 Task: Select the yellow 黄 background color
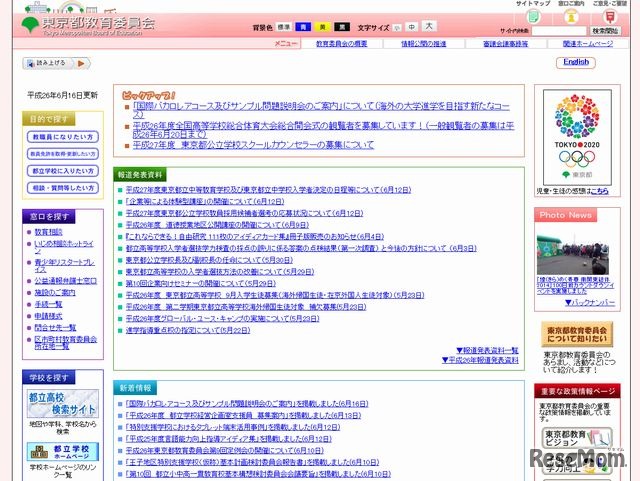pyautogui.click(x=322, y=27)
